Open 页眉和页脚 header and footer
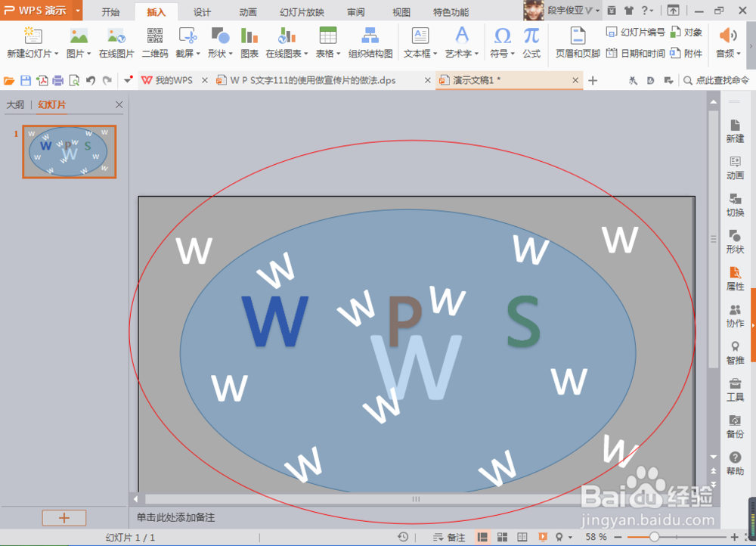 578,42
